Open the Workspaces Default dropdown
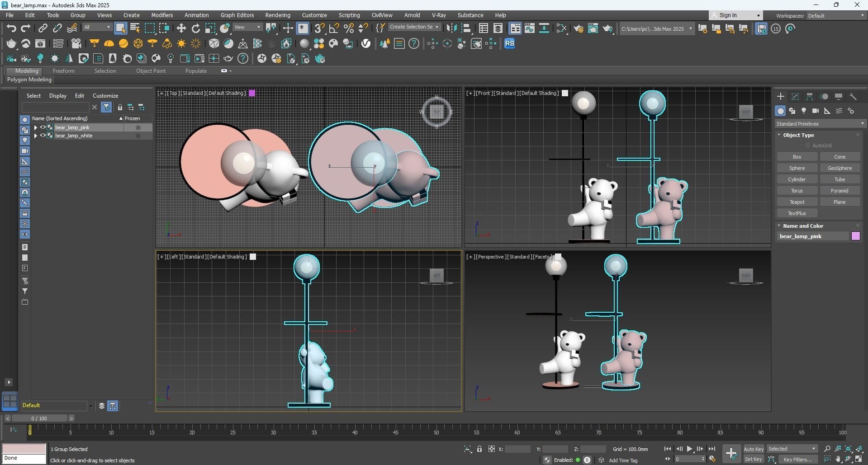The height and width of the screenshot is (465, 868). tap(836, 15)
